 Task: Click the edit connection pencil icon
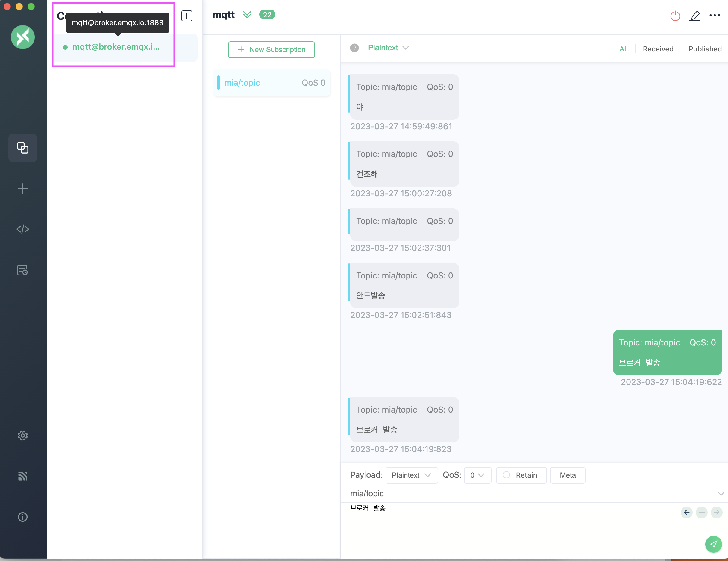(695, 16)
